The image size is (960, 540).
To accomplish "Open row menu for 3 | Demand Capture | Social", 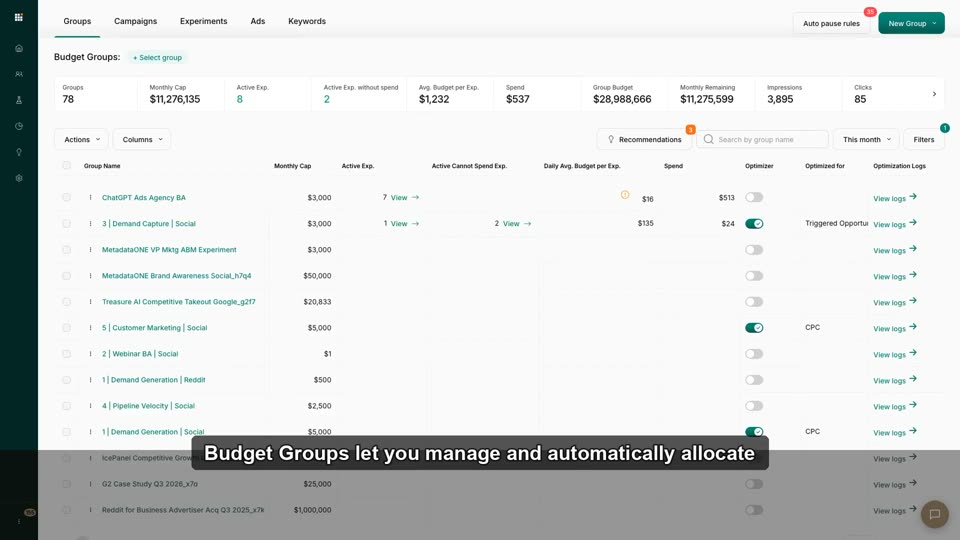I will (90, 223).
